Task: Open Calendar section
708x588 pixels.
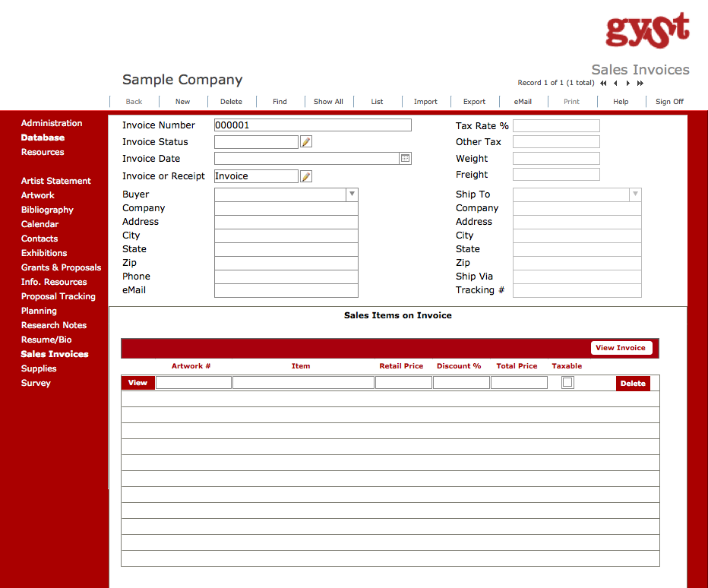Action: [x=40, y=224]
